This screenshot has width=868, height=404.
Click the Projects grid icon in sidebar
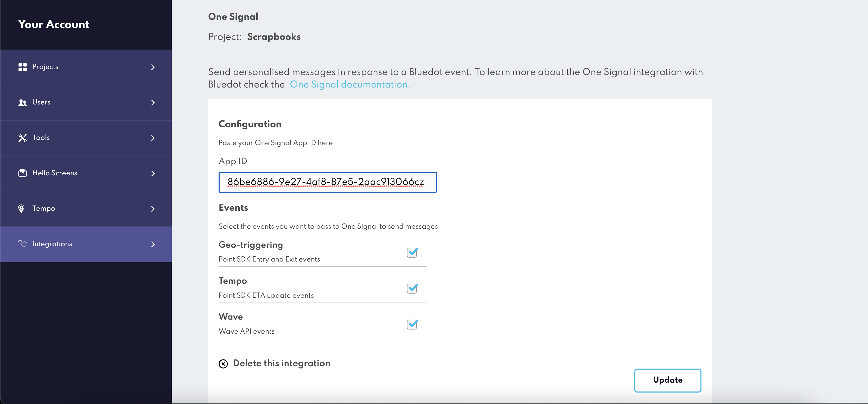tap(23, 67)
